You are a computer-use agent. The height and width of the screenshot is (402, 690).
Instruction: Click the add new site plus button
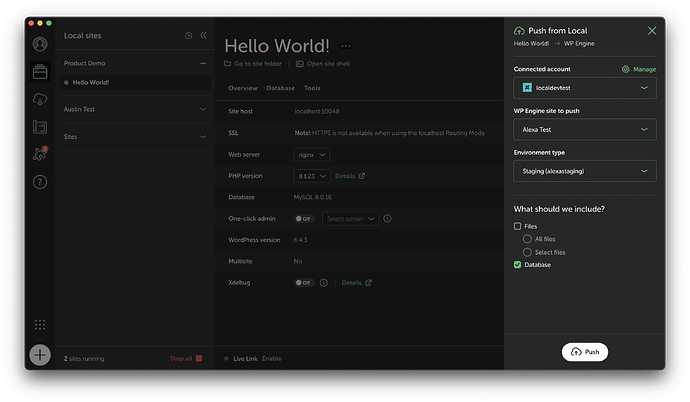tap(40, 355)
